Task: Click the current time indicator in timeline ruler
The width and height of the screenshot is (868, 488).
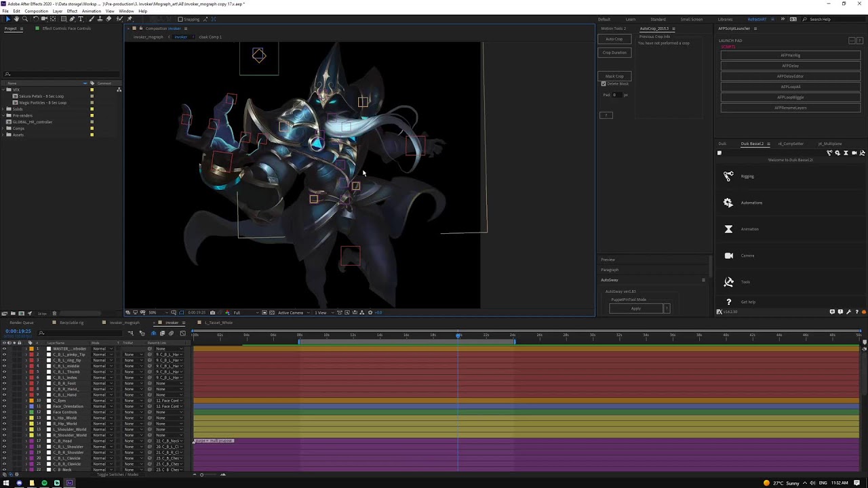Action: (458, 335)
